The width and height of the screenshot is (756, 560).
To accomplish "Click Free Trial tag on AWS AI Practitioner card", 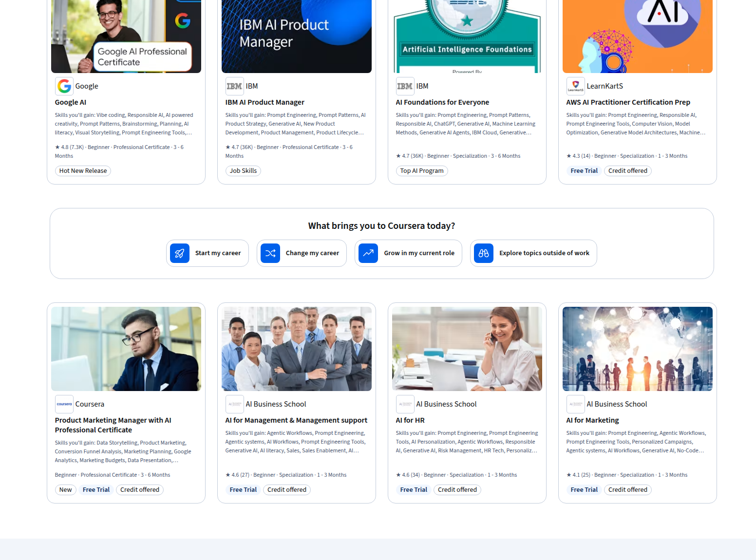I will [584, 171].
